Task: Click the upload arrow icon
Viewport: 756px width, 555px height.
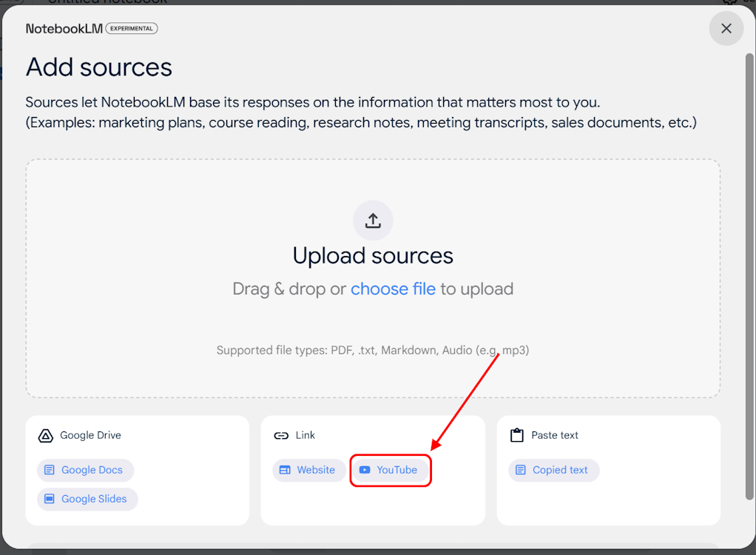Action: pyautogui.click(x=373, y=221)
